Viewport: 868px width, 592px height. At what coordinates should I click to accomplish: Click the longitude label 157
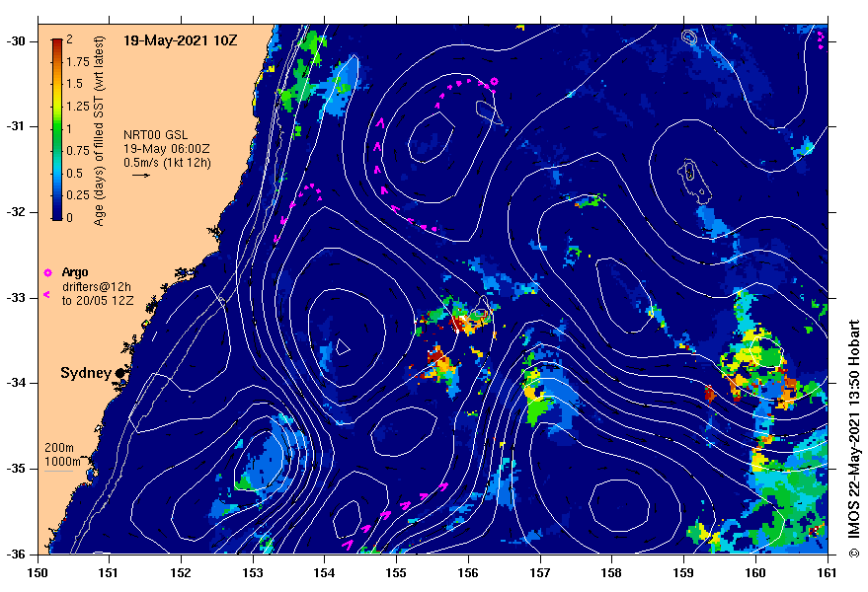pos(540,572)
